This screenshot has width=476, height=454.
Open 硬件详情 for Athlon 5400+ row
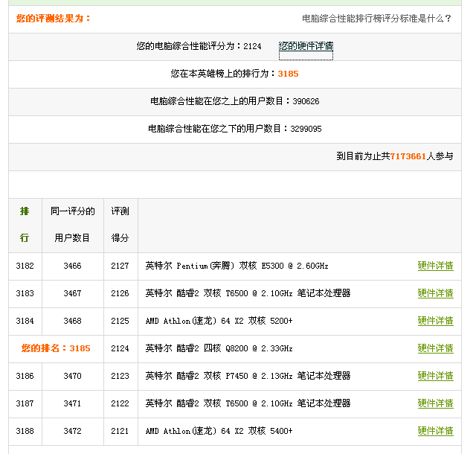click(x=435, y=431)
